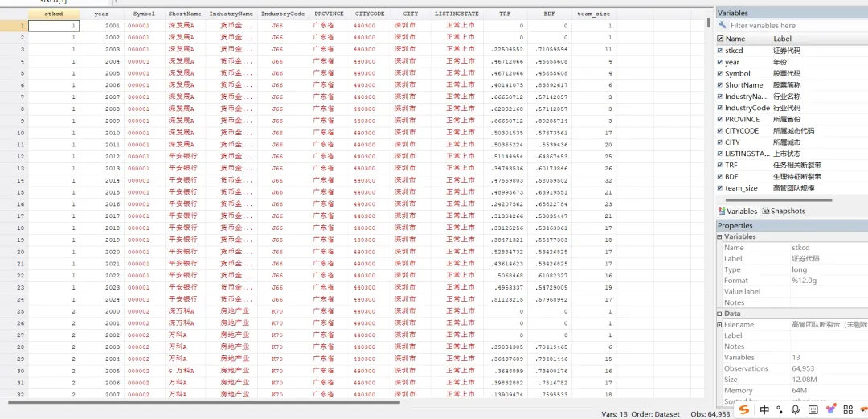Image resolution: width=868 pixels, height=419 pixels.
Task: Click the Label column header in Variables panel
Action: [x=820, y=39]
